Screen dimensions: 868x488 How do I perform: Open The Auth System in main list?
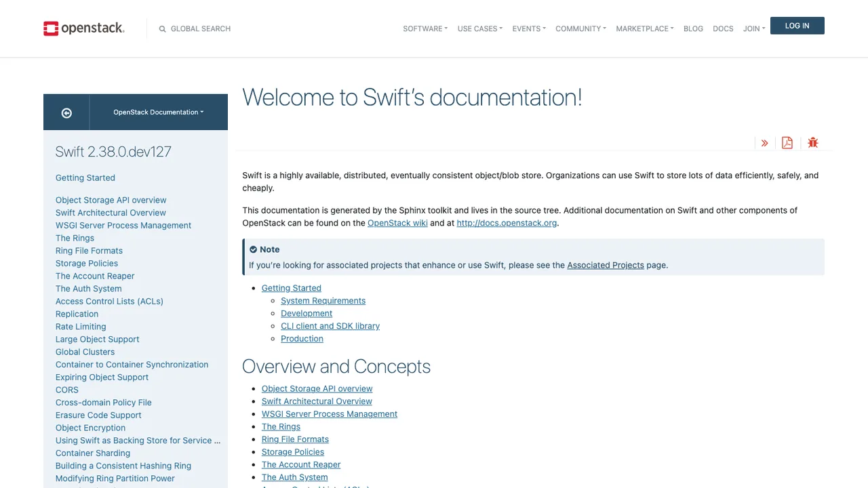point(294,477)
